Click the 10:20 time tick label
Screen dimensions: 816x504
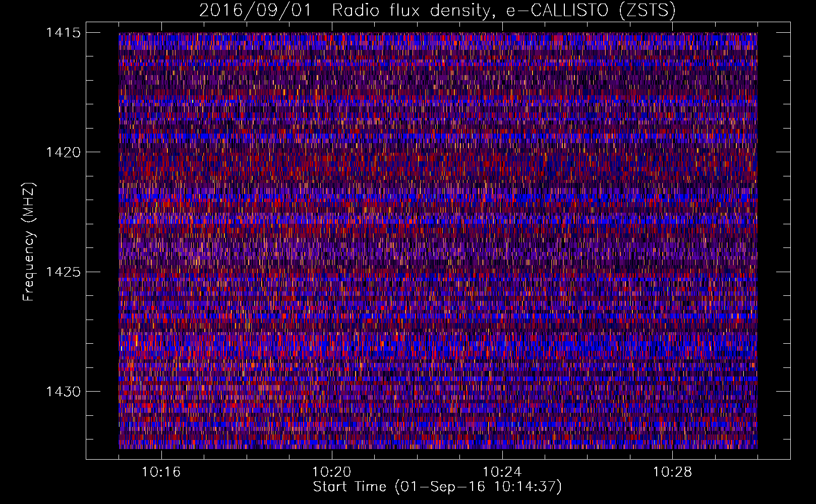point(332,472)
